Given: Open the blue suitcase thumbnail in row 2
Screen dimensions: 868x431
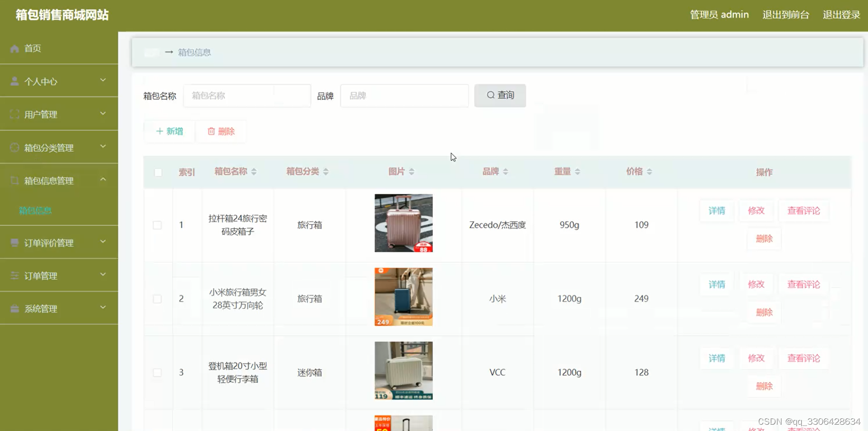Looking at the screenshot, I should (404, 297).
